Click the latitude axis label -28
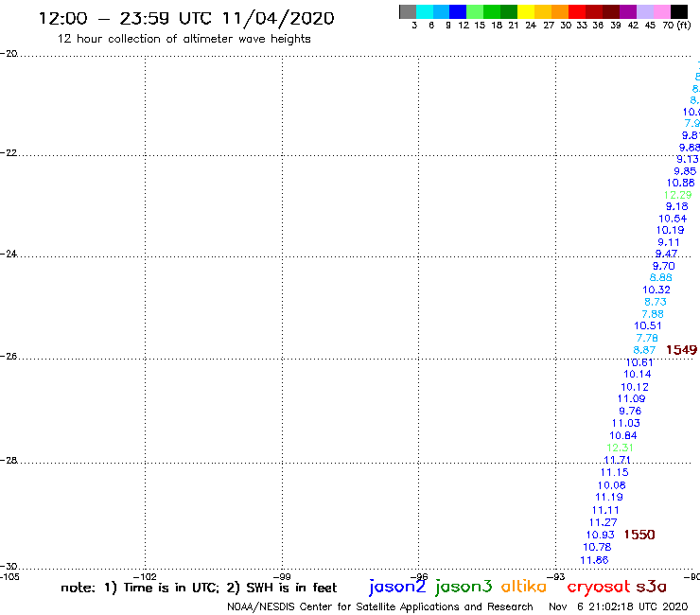 click(x=9, y=461)
